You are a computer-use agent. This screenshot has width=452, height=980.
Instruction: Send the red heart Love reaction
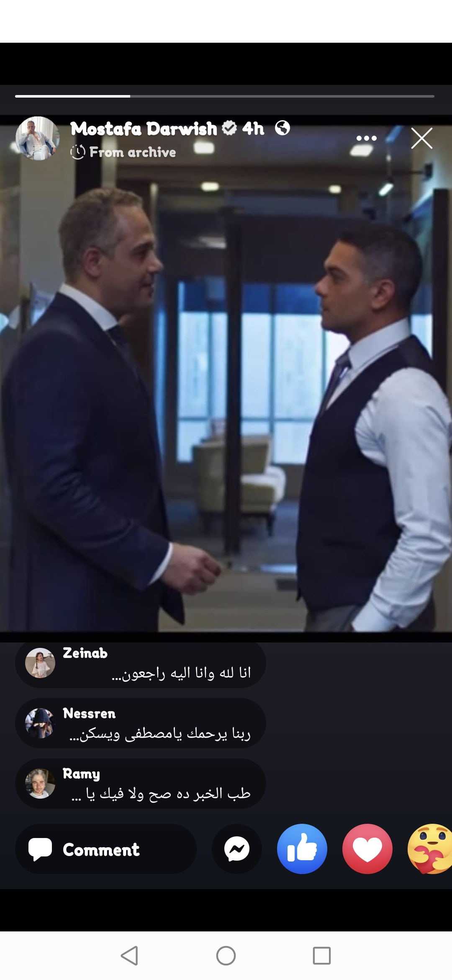click(367, 849)
